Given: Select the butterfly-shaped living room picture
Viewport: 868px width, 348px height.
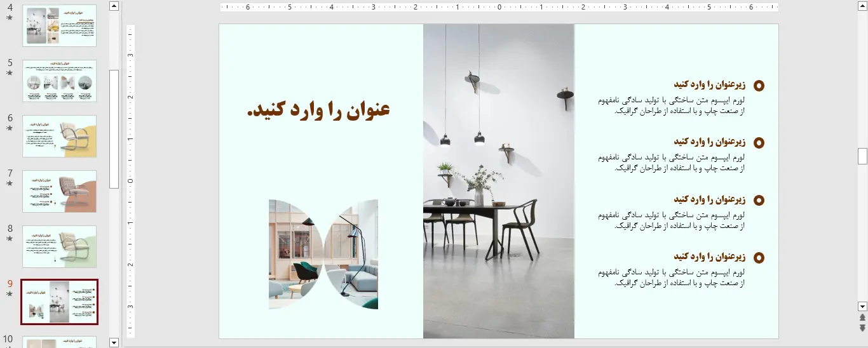Looking at the screenshot, I should (323, 254).
